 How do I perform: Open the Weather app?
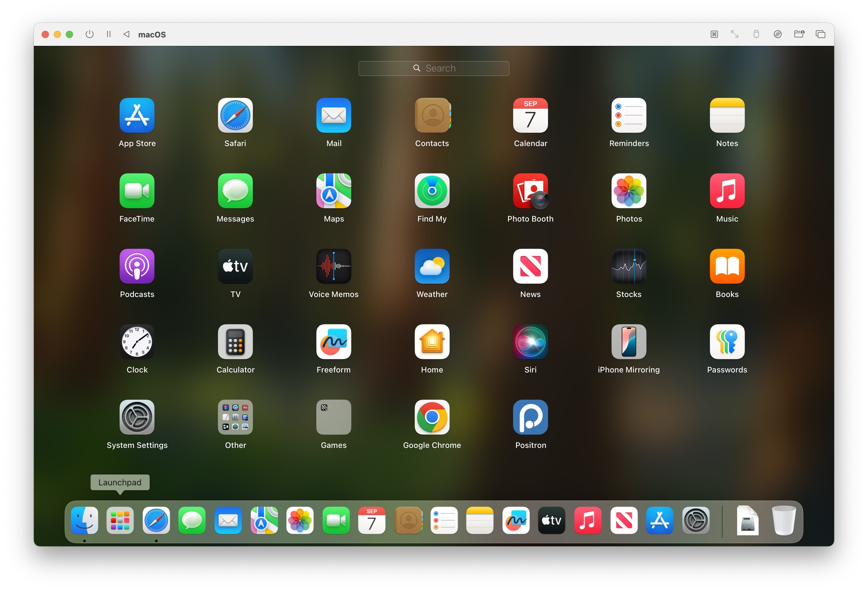point(432,266)
